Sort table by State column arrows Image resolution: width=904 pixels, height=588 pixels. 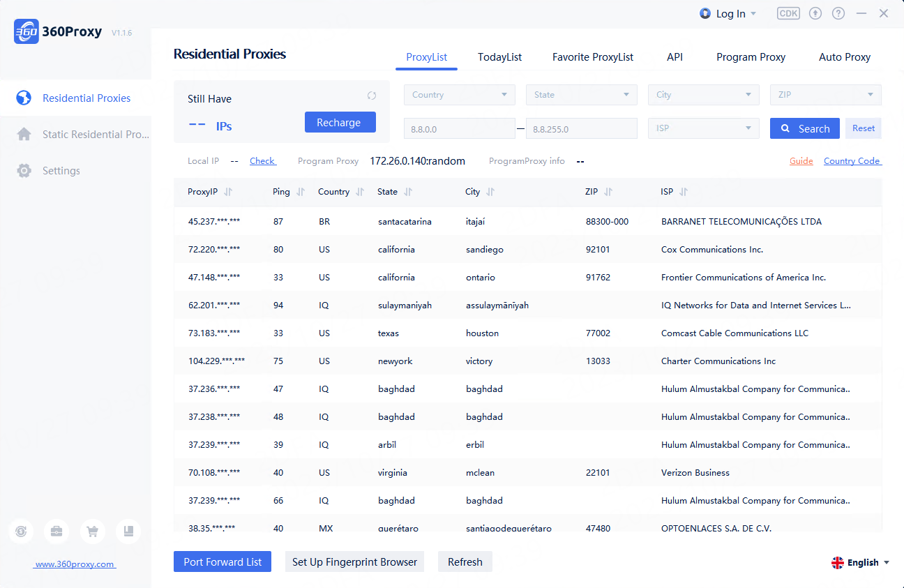(408, 192)
